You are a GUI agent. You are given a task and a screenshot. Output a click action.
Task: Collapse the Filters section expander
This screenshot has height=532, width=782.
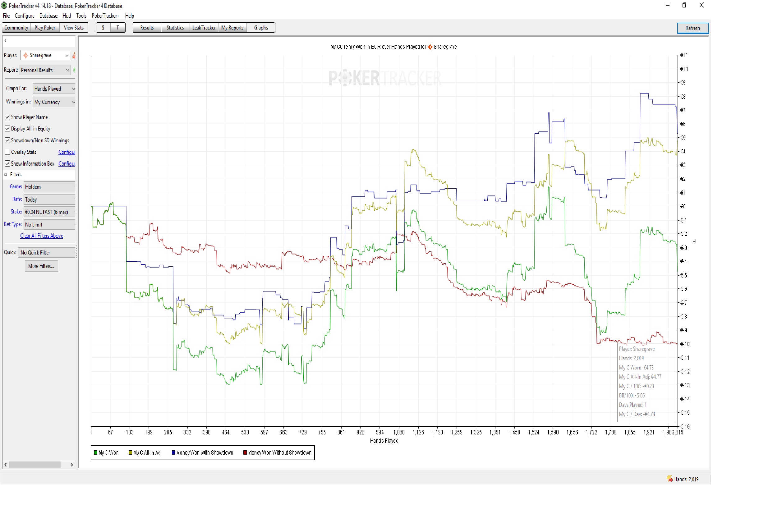[x=6, y=174]
